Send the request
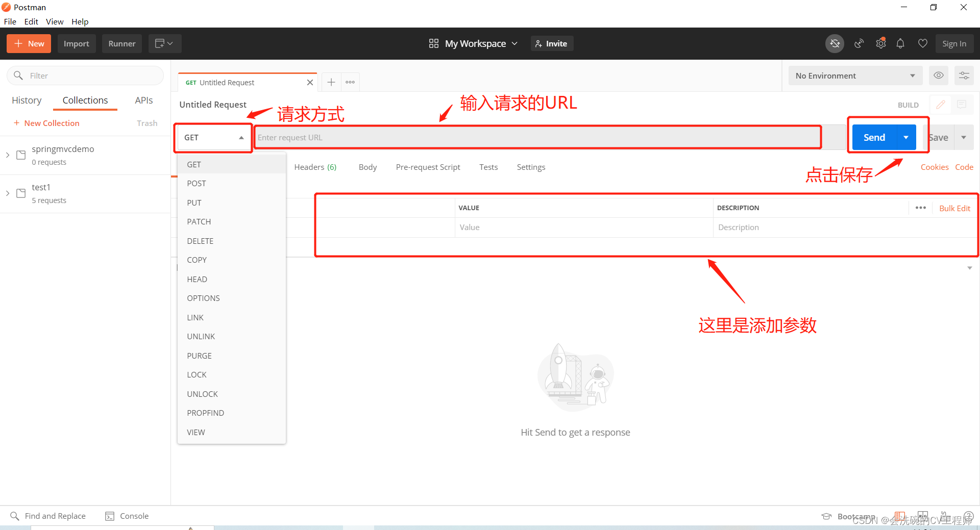The image size is (980, 530). (874, 138)
